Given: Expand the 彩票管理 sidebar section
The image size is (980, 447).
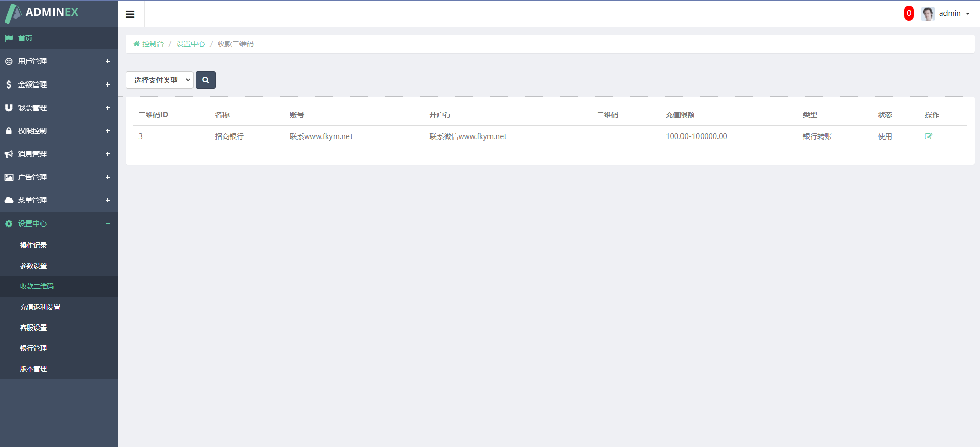Looking at the screenshot, I should [108, 108].
